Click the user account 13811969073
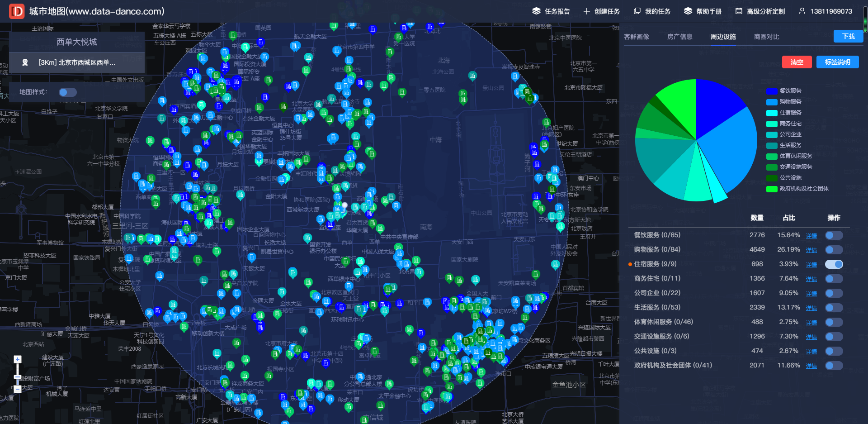868x424 pixels. (x=826, y=11)
